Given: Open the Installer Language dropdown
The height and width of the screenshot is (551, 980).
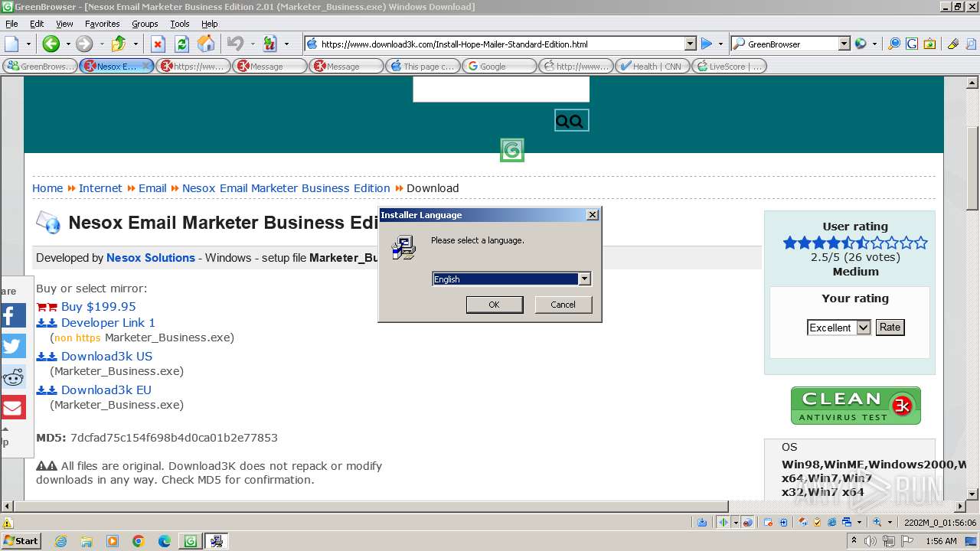Looking at the screenshot, I should 584,279.
